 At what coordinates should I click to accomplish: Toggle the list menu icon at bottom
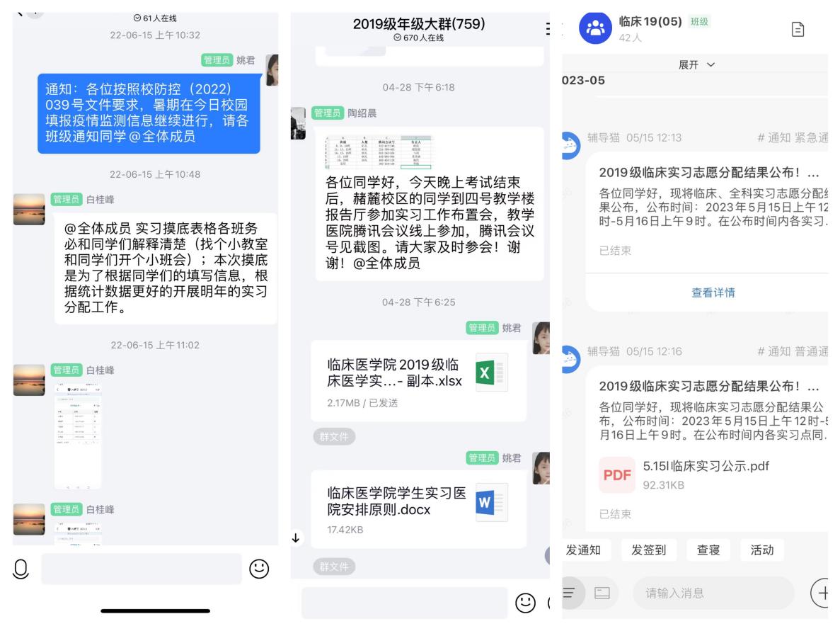569,592
